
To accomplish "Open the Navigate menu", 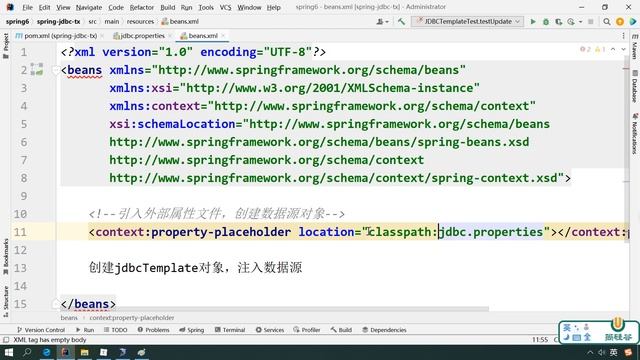I will click(x=89, y=7).
